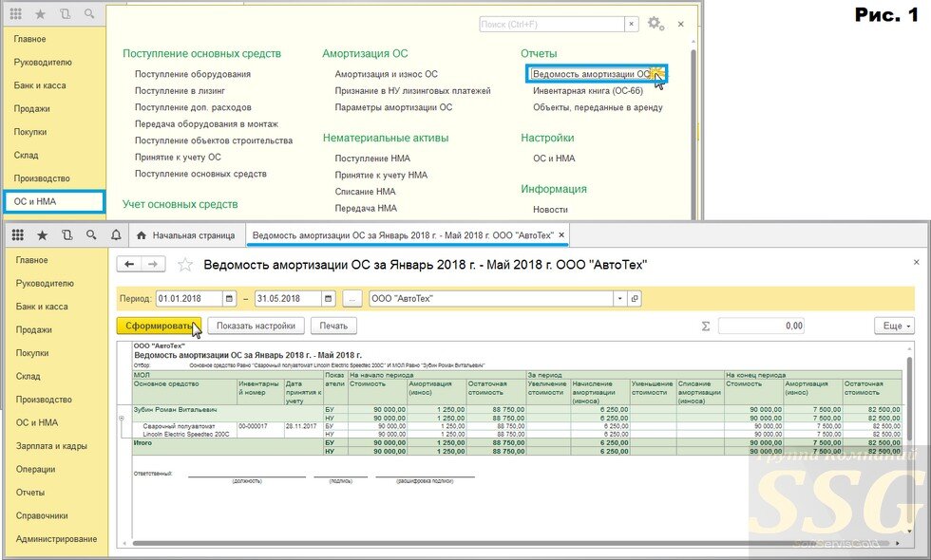
Task: Open sections grid menu in lower window
Action: pos(18,235)
